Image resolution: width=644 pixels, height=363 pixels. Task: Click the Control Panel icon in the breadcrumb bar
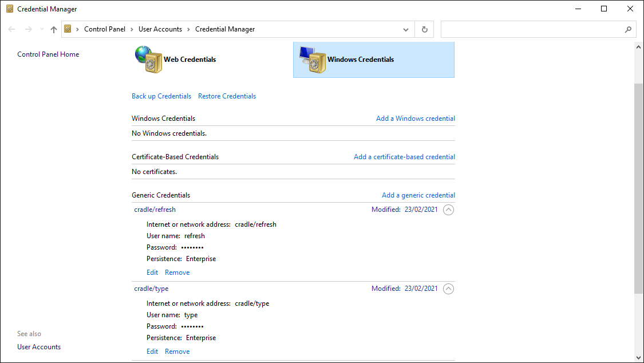[x=68, y=29]
